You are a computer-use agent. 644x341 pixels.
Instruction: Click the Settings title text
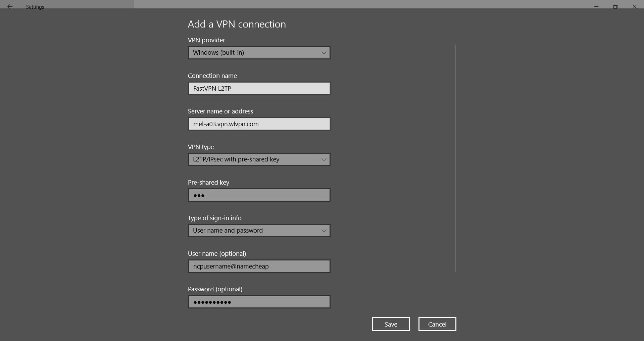coord(35,7)
